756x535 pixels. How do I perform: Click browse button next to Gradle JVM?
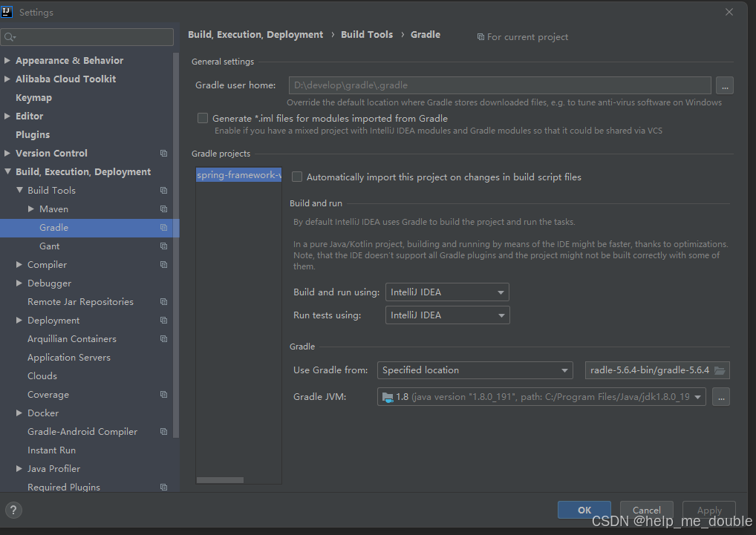point(721,397)
